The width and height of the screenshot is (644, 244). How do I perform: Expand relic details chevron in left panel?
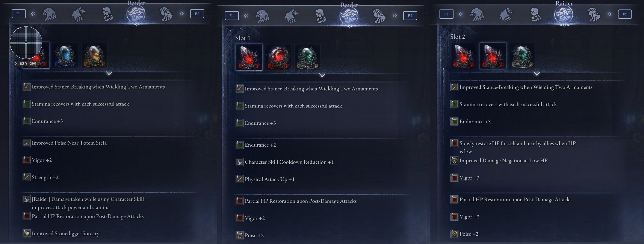(109, 73)
